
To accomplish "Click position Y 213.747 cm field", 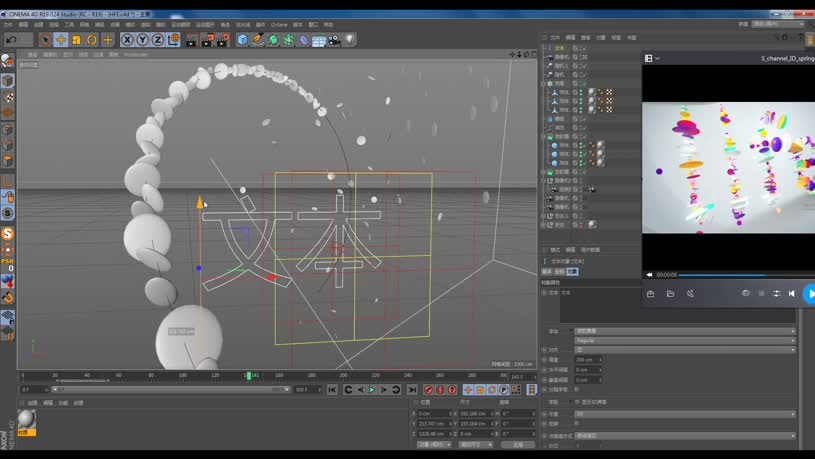I will click(434, 424).
